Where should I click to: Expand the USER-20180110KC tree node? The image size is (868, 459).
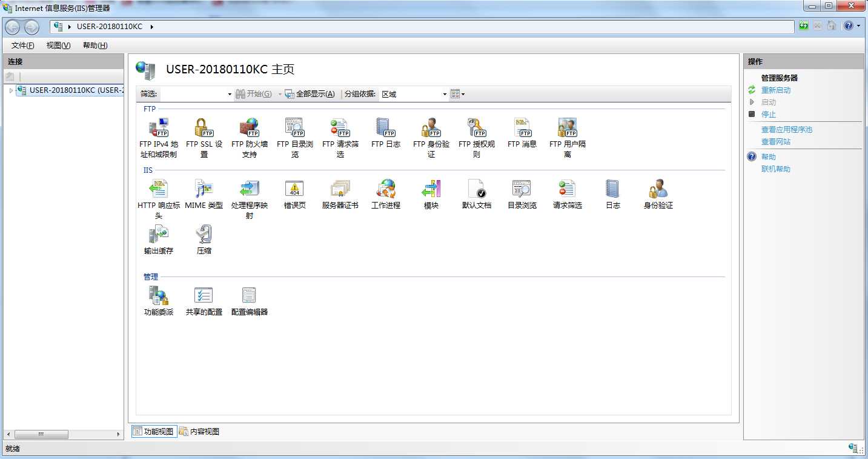[11, 90]
